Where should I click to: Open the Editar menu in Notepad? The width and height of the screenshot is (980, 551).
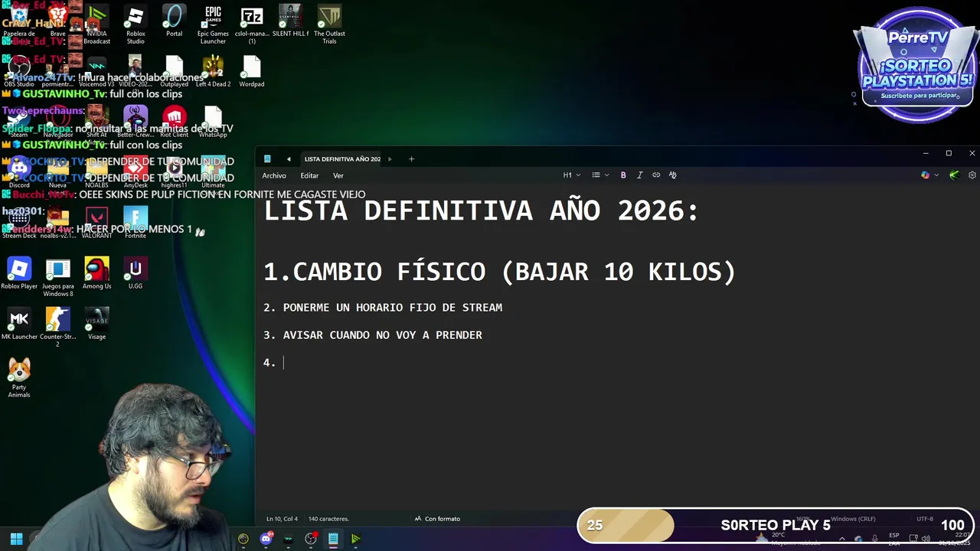pos(309,175)
